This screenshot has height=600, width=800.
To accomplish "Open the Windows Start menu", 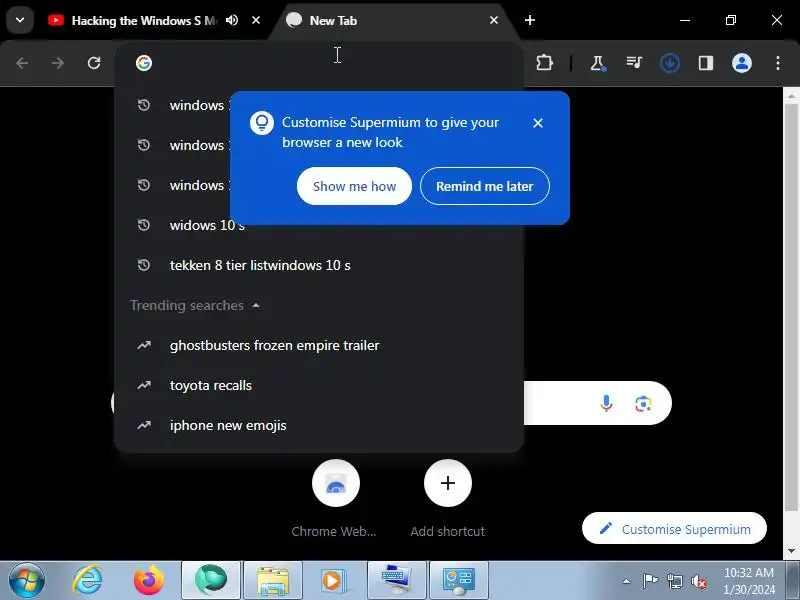I will tap(27, 581).
